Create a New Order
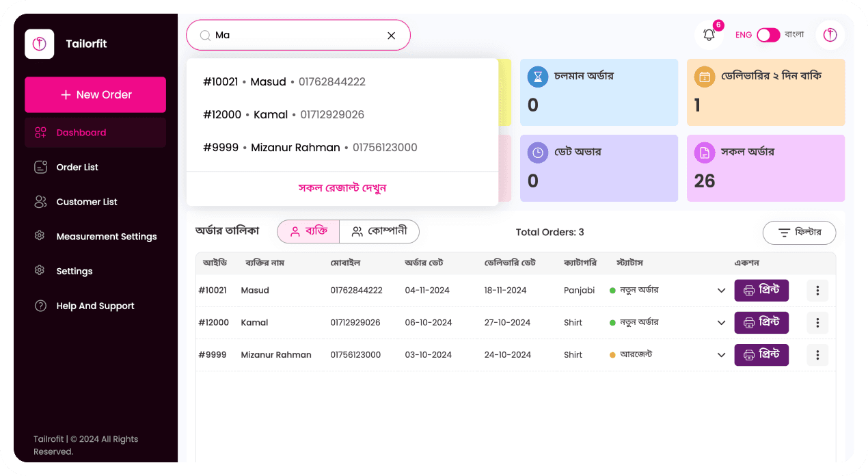 [x=95, y=94]
